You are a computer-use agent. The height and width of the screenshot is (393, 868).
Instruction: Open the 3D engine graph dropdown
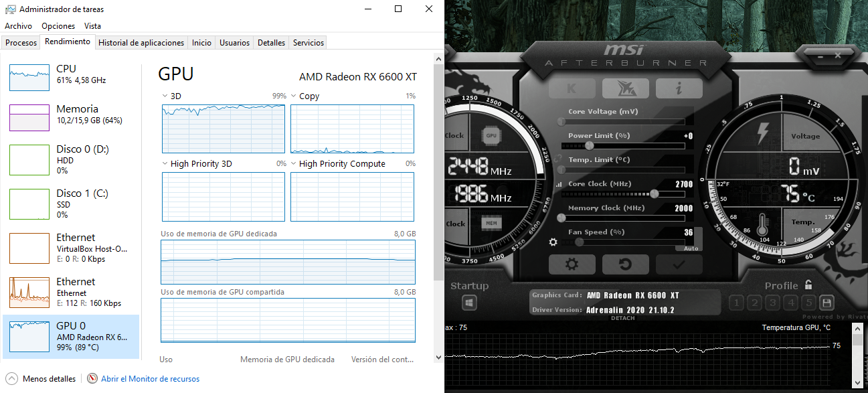click(165, 96)
